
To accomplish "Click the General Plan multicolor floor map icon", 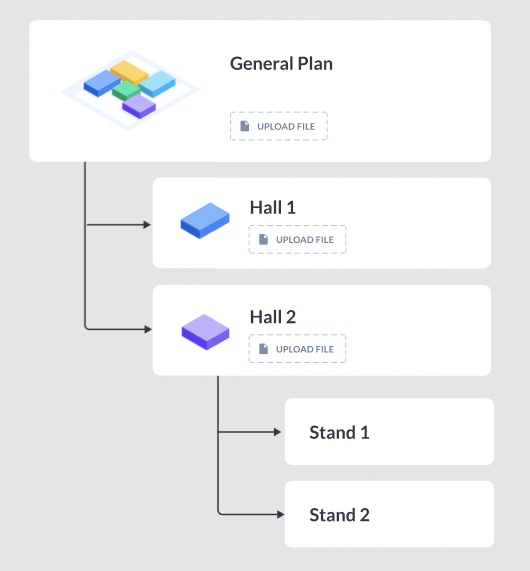I will click(x=130, y=90).
